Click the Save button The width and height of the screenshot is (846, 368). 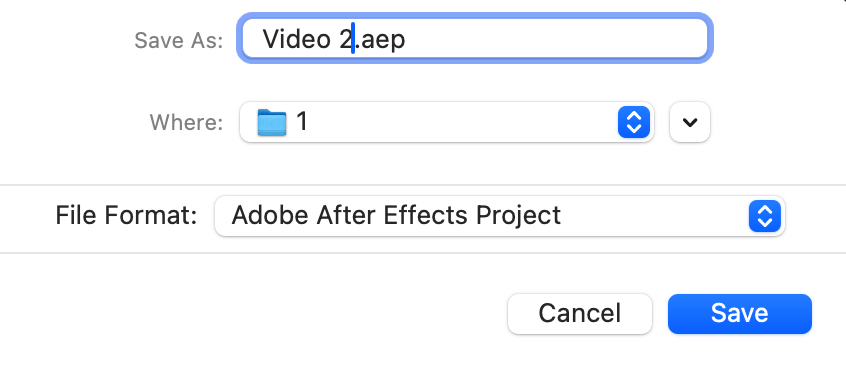740,314
